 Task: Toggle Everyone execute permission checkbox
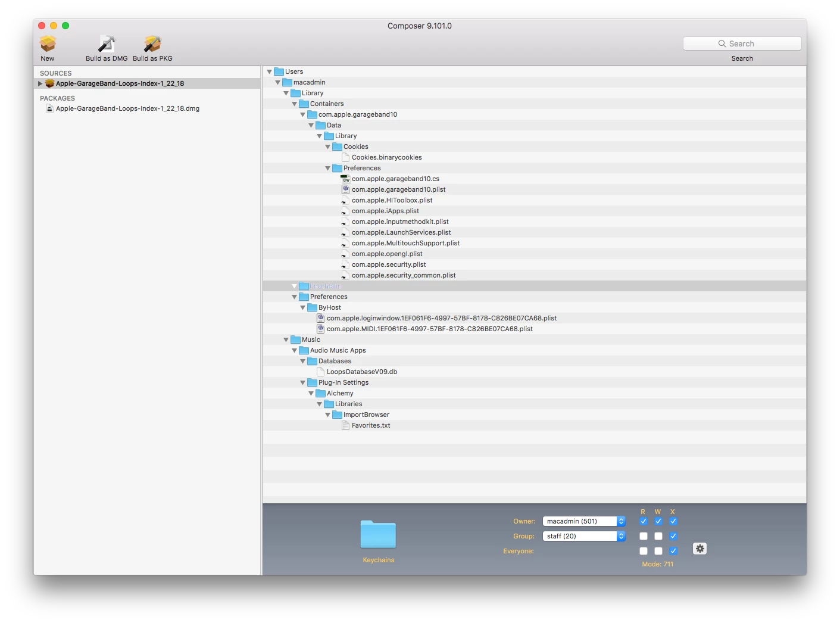click(673, 551)
